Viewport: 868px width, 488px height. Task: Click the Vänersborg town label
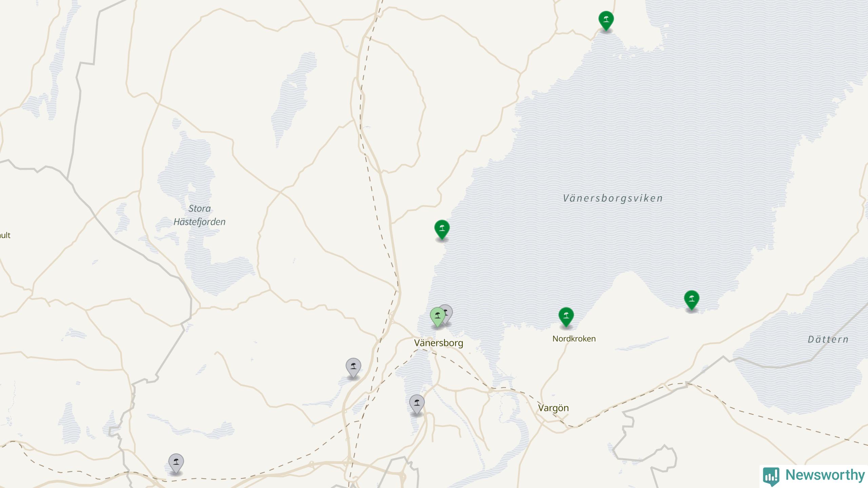pyautogui.click(x=438, y=343)
